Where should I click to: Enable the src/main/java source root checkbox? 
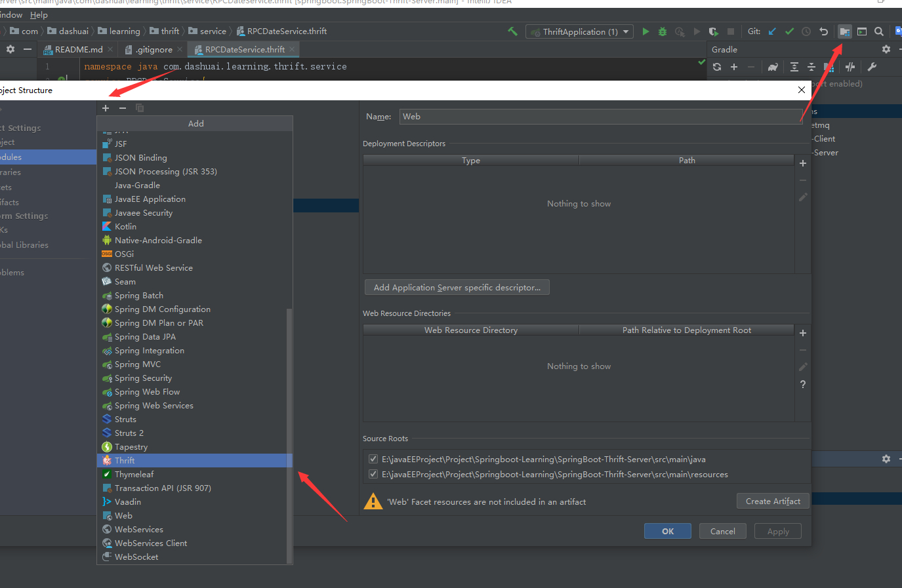click(x=373, y=458)
